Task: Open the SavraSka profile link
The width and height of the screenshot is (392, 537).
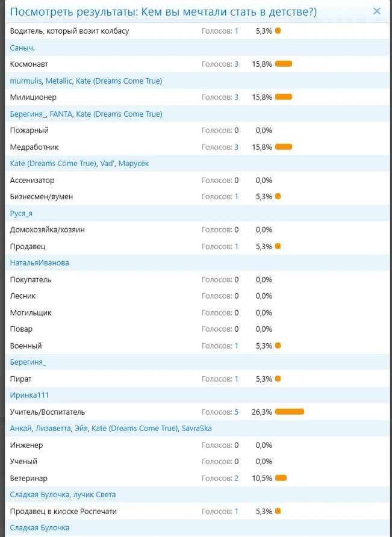Action: tap(197, 429)
